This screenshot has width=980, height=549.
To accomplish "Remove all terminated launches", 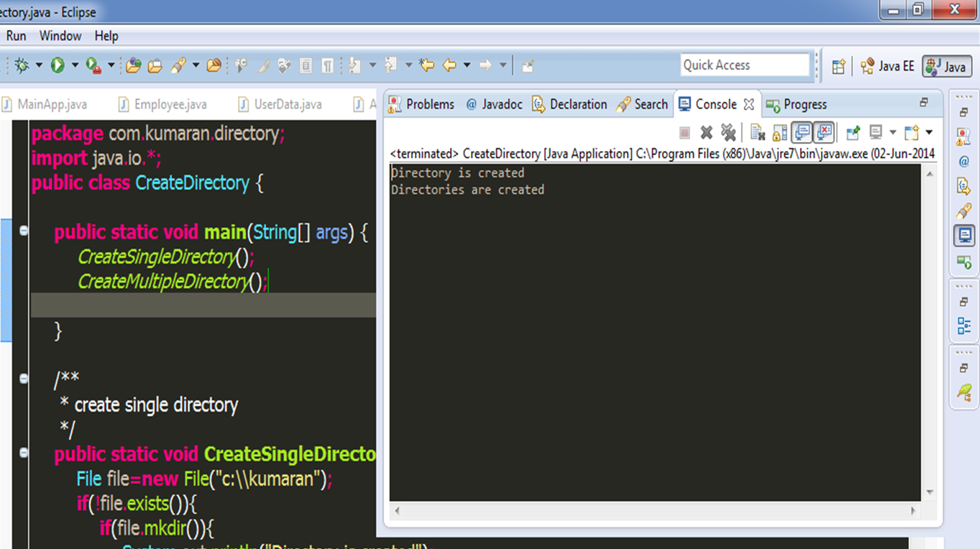I will coord(728,132).
